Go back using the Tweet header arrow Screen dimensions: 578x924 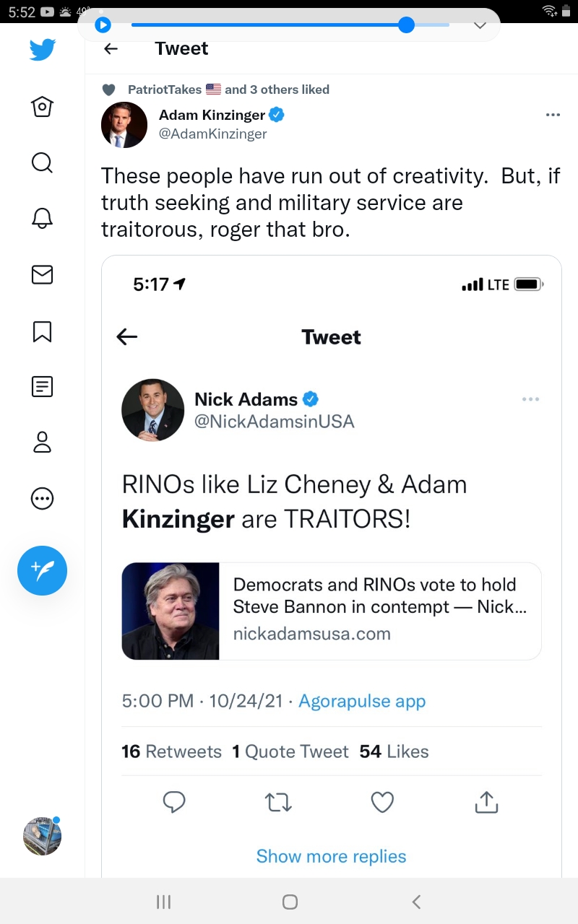pyautogui.click(x=111, y=48)
